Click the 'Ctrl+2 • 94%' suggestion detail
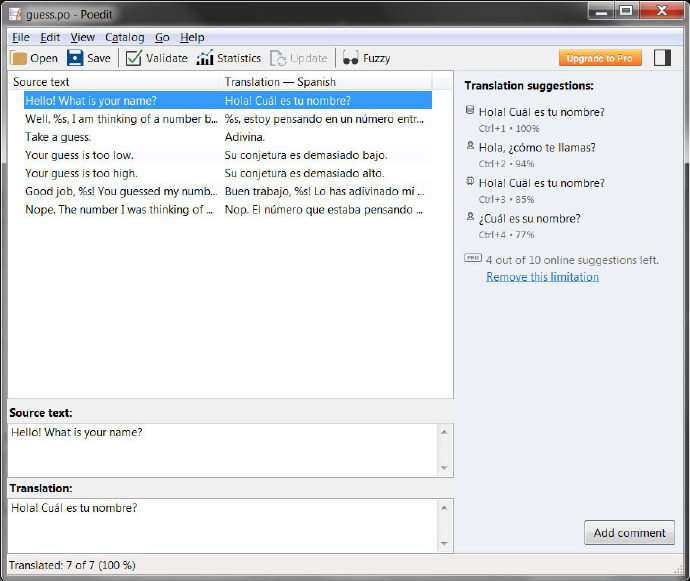 point(506,164)
